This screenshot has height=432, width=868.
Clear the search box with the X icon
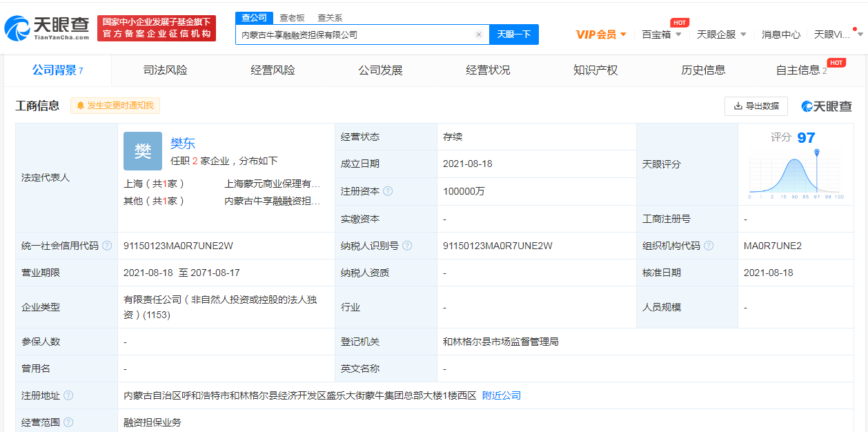tap(479, 35)
